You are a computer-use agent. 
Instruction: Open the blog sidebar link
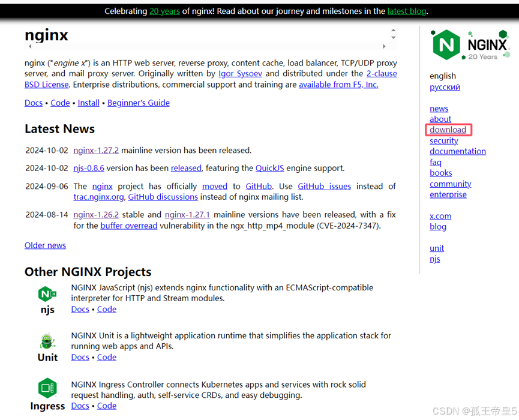tap(438, 227)
